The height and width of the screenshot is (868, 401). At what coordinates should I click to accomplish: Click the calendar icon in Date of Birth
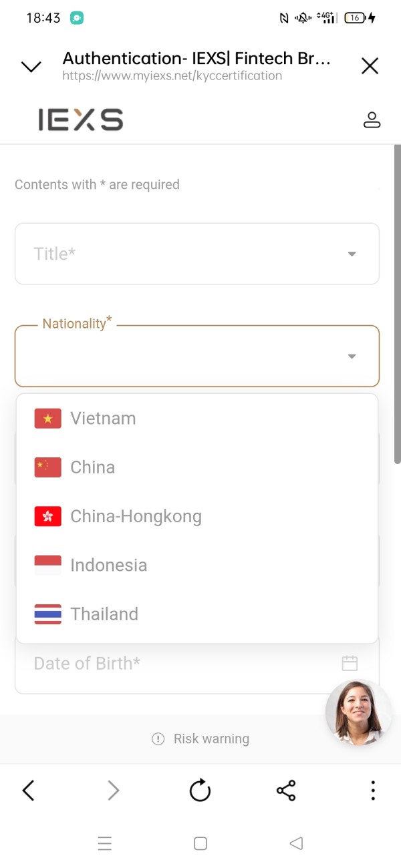pyautogui.click(x=350, y=663)
